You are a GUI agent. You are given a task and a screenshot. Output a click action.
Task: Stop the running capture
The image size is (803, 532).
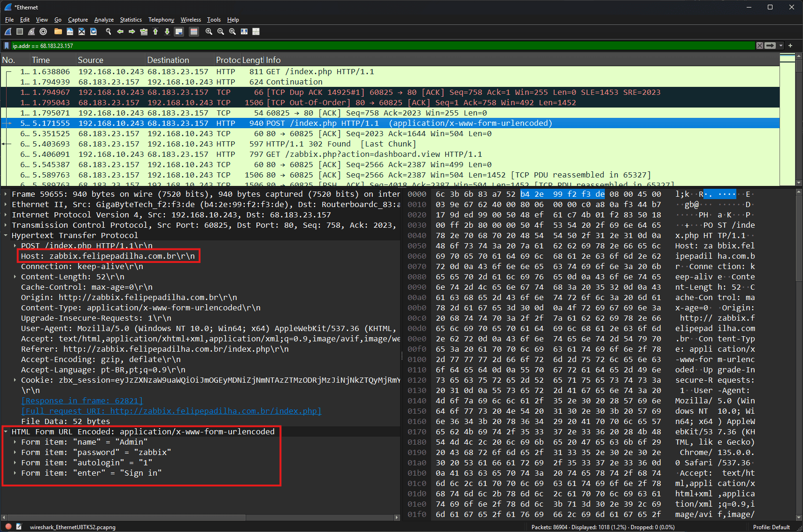click(x=20, y=31)
